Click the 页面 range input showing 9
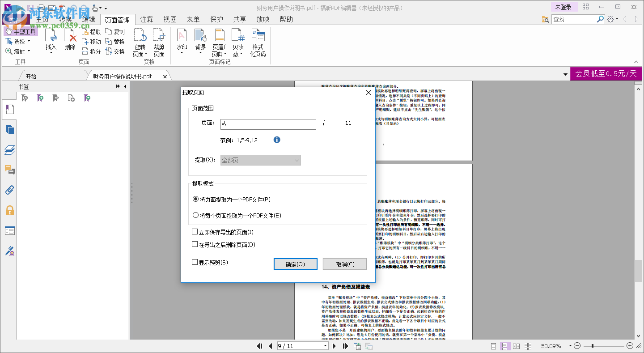Image resolution: width=644 pixels, height=353 pixels. [x=267, y=124]
